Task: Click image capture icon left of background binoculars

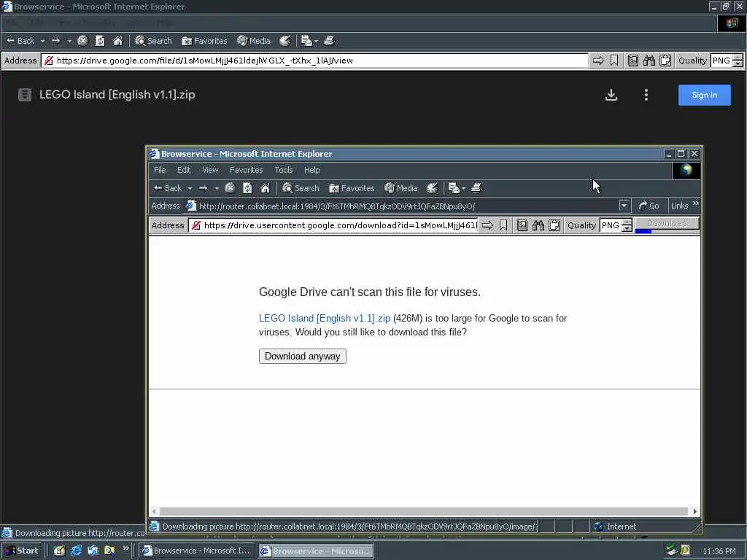Action: pos(633,61)
